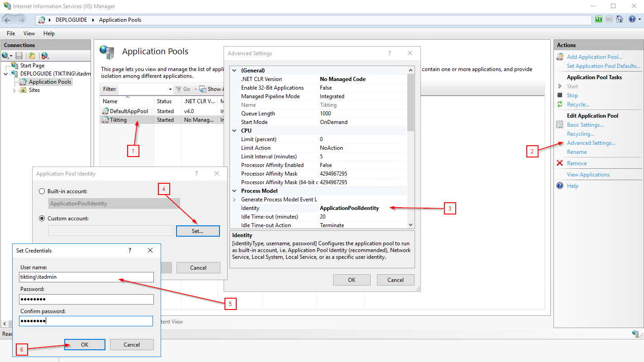The width and height of the screenshot is (644, 362).
Task: Expand Generate Process Model Event Log entry
Action: pos(234,200)
